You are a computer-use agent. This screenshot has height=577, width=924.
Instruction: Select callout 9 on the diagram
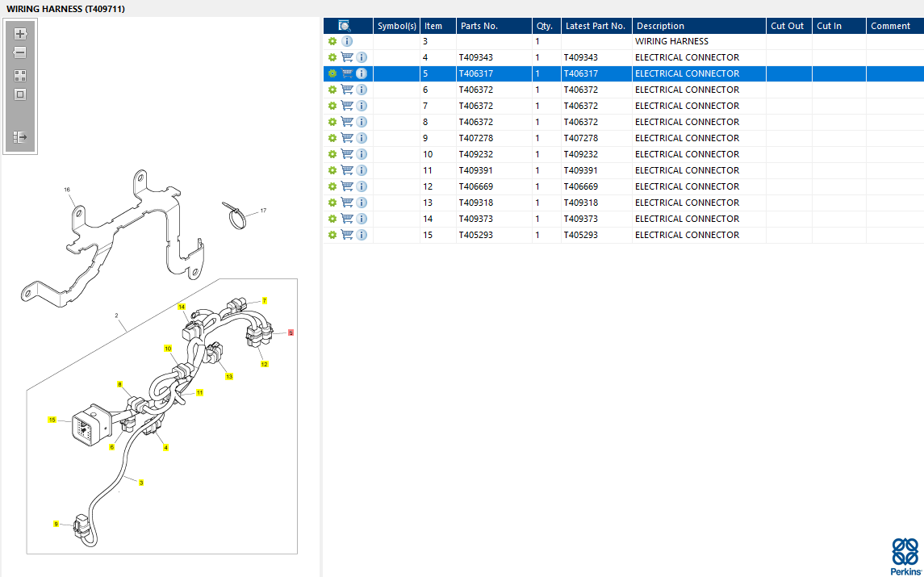pyautogui.click(x=56, y=524)
